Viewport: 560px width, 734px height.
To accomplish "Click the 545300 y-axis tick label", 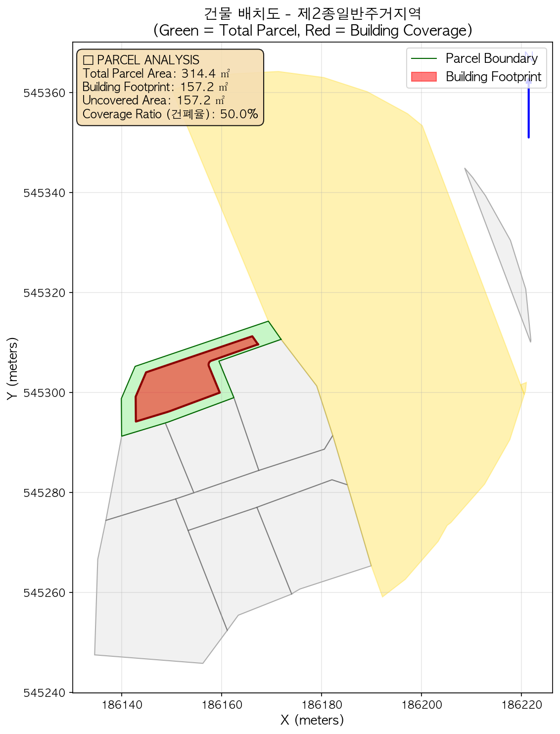I will pyautogui.click(x=45, y=393).
